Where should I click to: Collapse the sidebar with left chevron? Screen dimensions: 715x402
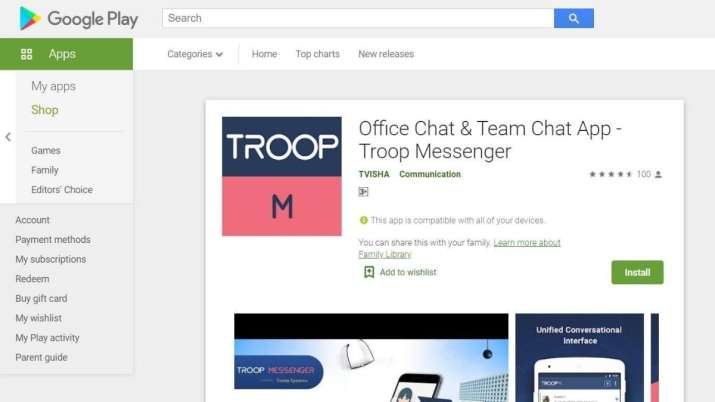(x=8, y=137)
